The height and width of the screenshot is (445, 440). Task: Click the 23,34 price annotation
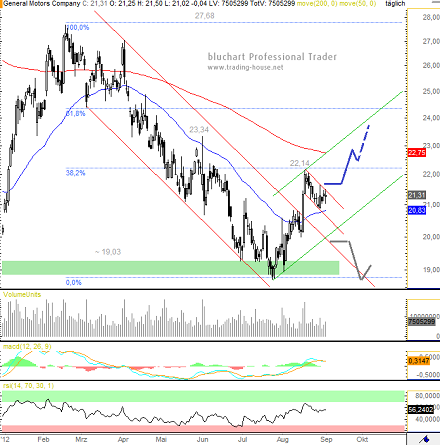pos(199,130)
